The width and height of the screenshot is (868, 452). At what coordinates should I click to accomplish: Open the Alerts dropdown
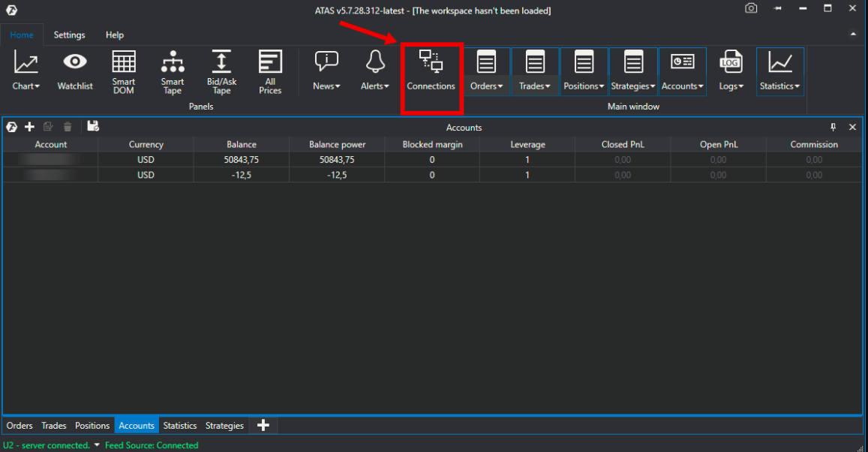pos(375,71)
